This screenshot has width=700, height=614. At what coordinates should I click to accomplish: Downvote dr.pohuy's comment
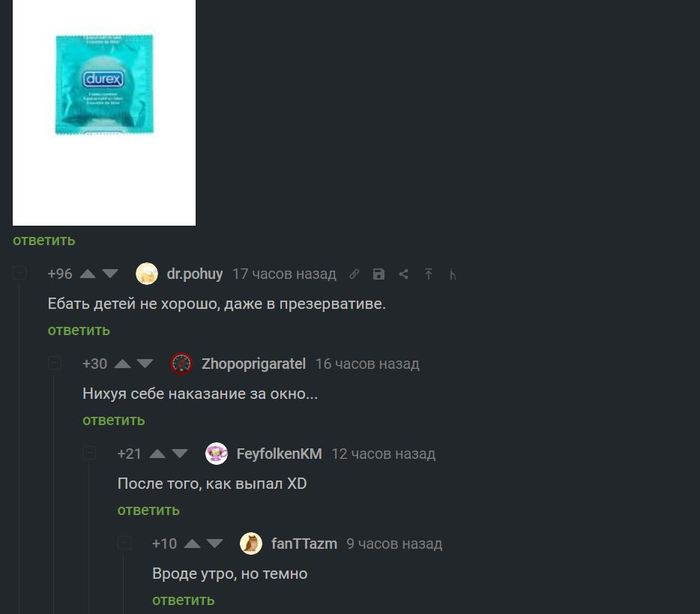pyautogui.click(x=110, y=274)
